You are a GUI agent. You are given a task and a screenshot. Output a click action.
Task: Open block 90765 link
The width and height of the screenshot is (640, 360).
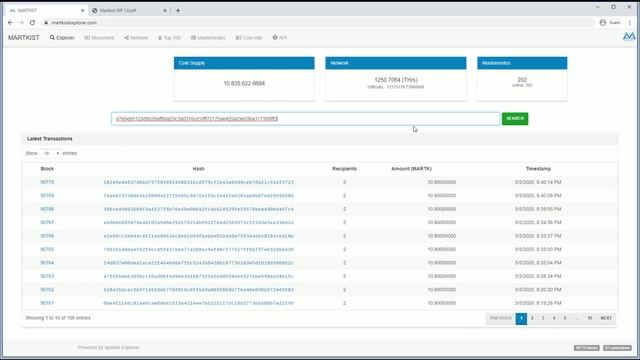click(x=47, y=249)
